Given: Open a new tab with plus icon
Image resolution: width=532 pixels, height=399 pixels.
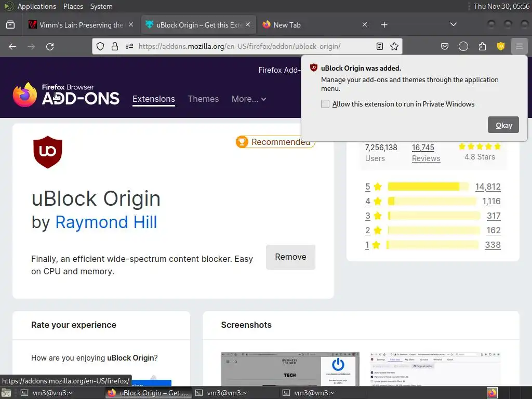Looking at the screenshot, I should click(384, 25).
